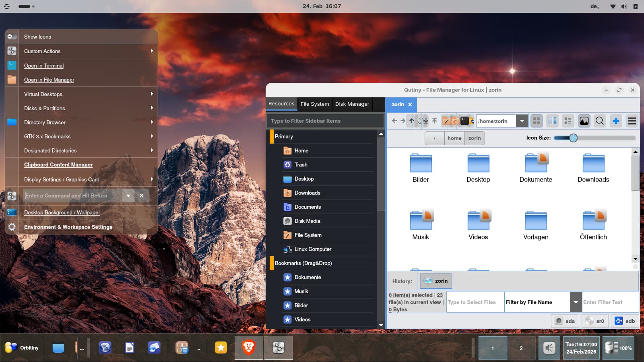Expand the Filter by File Name dropdown
The image size is (644, 362).
576,302
